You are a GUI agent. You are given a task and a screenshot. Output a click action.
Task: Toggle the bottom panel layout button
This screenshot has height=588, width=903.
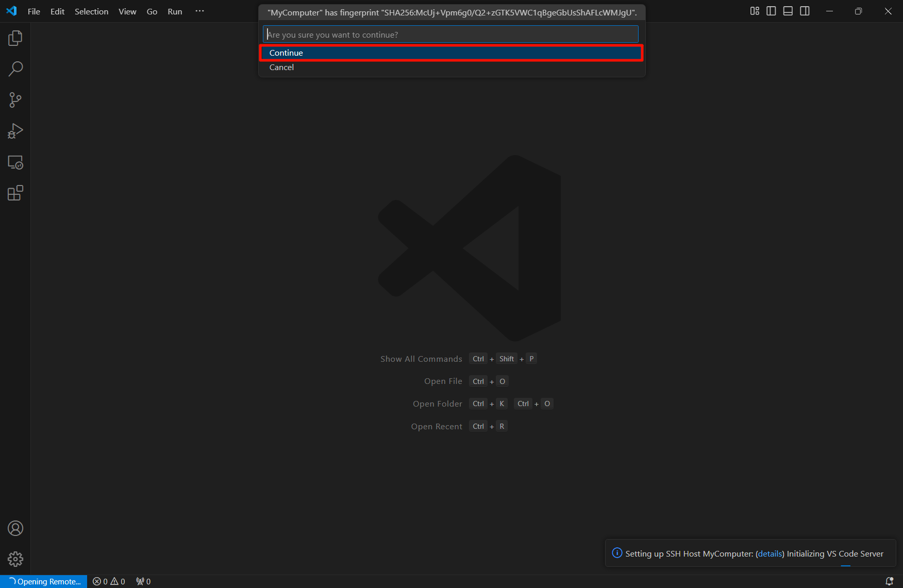point(788,11)
